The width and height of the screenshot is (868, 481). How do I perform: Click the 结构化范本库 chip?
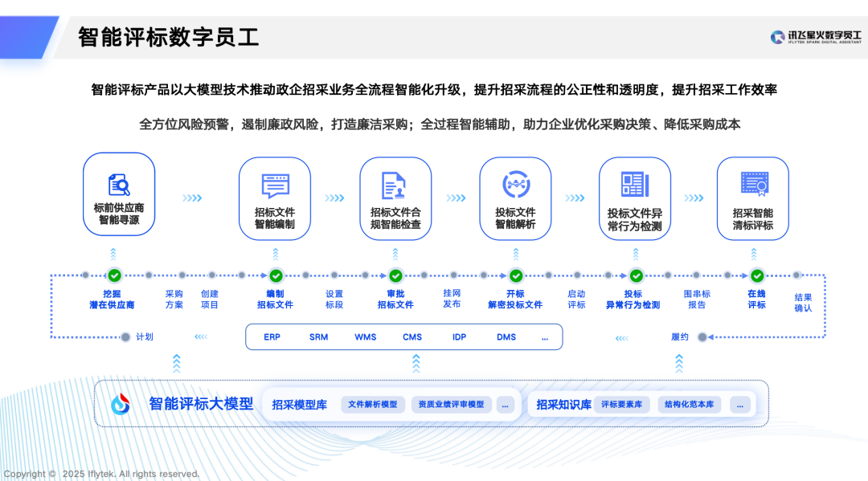pos(690,405)
